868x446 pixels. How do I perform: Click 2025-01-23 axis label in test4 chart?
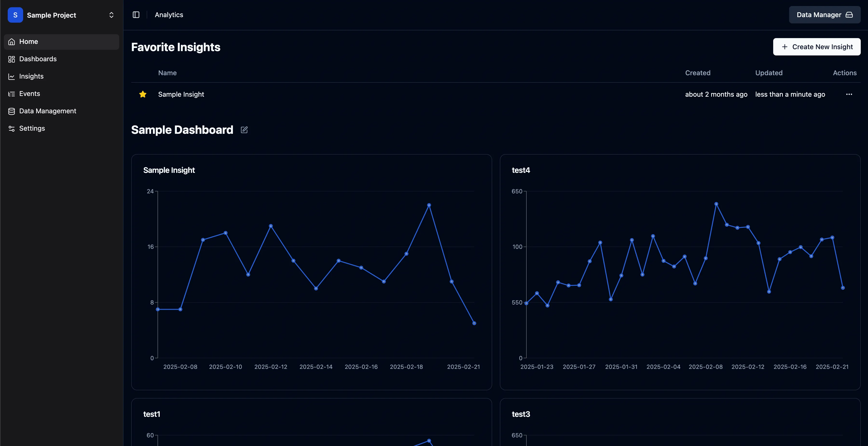point(537,367)
